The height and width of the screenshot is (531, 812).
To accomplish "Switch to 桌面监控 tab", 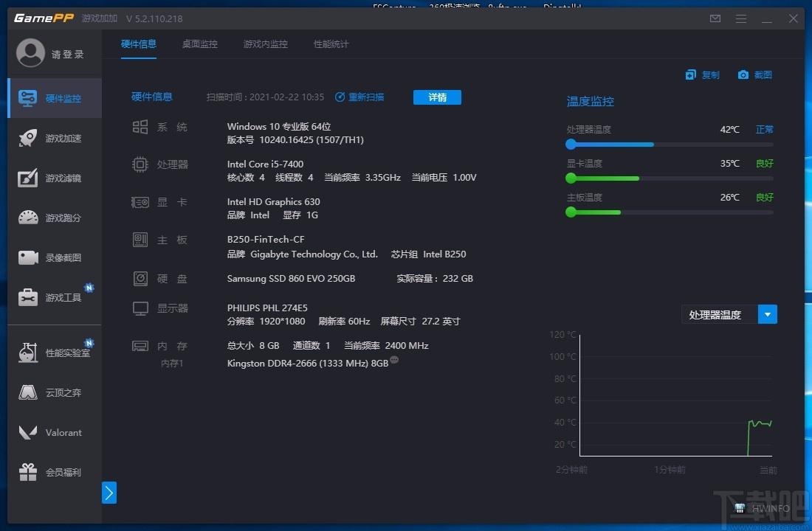I will 200,44.
